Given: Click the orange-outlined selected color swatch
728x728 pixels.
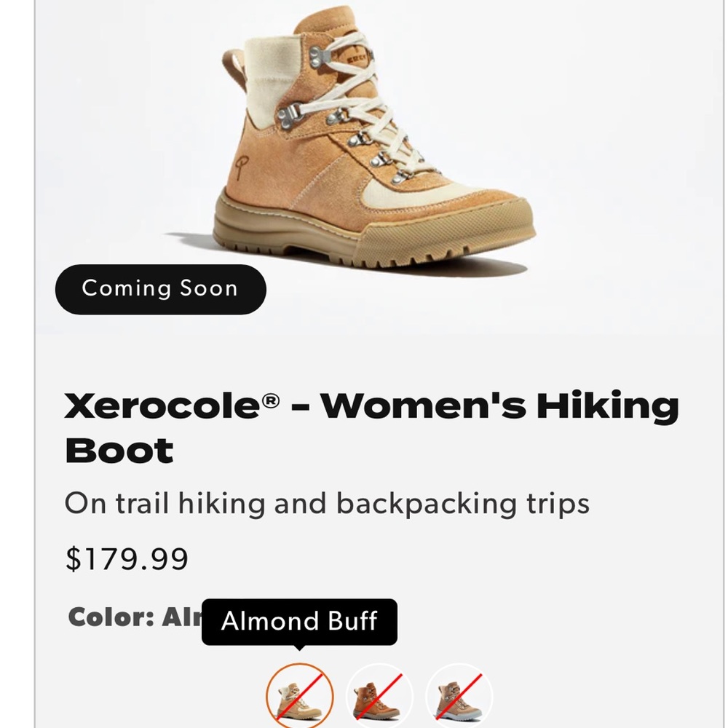Looking at the screenshot, I should point(301,695).
